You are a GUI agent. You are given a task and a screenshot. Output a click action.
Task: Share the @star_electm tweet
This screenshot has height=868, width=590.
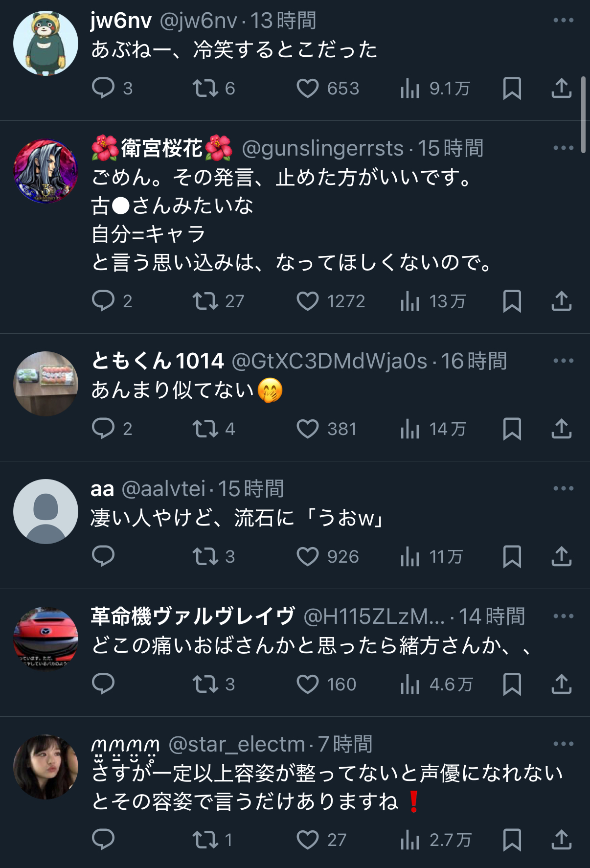coord(562,840)
